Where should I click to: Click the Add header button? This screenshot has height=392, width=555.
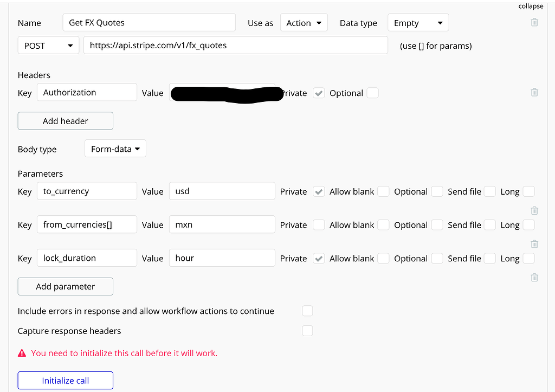pos(65,120)
